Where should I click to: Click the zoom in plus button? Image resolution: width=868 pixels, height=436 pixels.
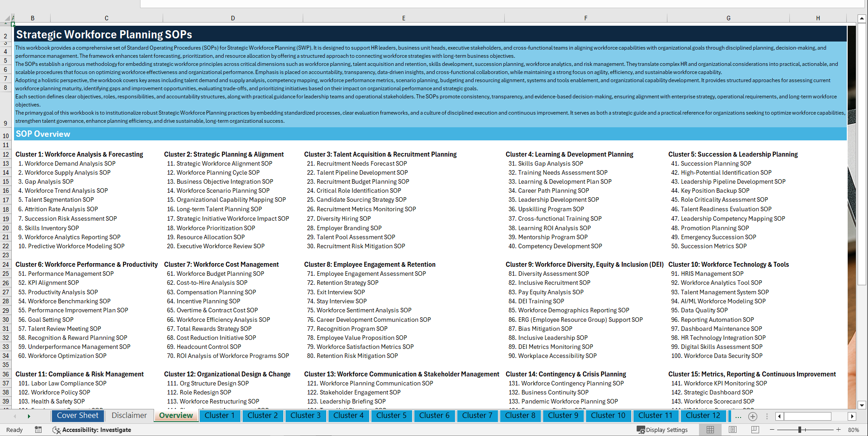coord(839,430)
